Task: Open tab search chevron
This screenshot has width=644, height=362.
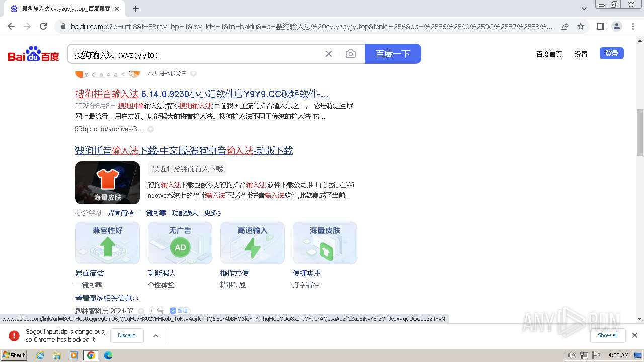Action: [584, 9]
